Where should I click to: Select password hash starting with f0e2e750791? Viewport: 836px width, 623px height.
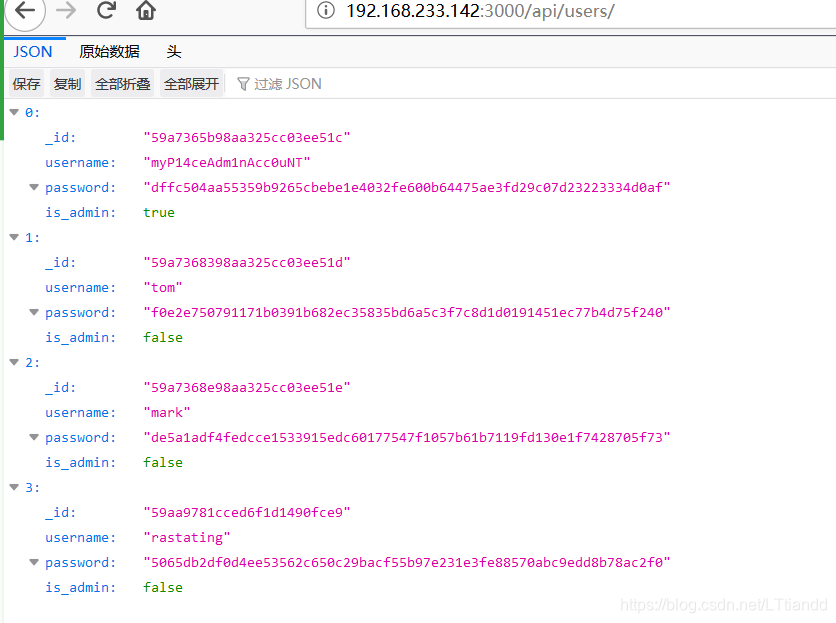[407, 313]
